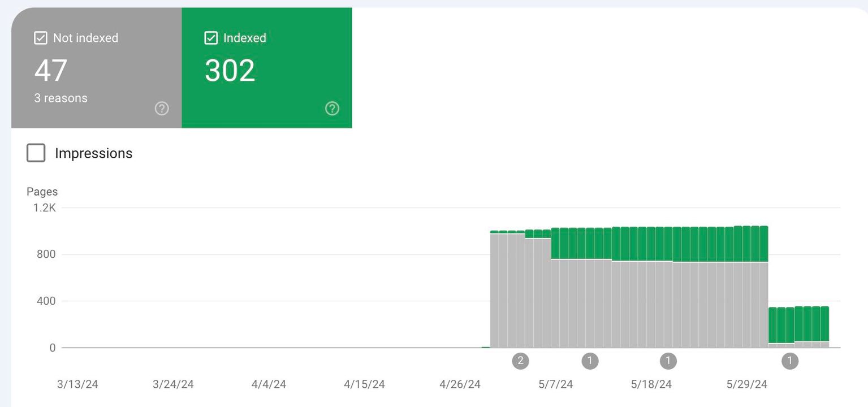Click the rightmost bar in the chart
The height and width of the screenshot is (407, 868).
tap(824, 328)
